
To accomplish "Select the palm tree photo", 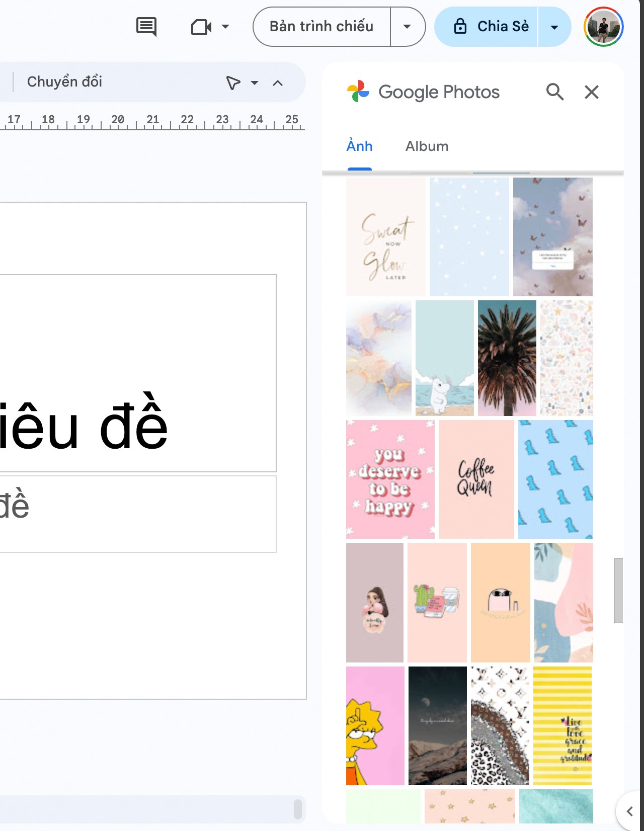I will [507, 358].
